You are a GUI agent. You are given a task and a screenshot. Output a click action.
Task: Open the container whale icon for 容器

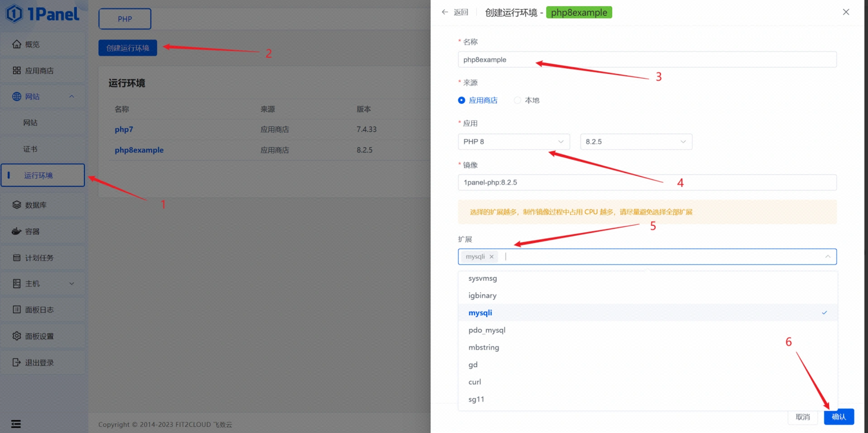pos(16,231)
